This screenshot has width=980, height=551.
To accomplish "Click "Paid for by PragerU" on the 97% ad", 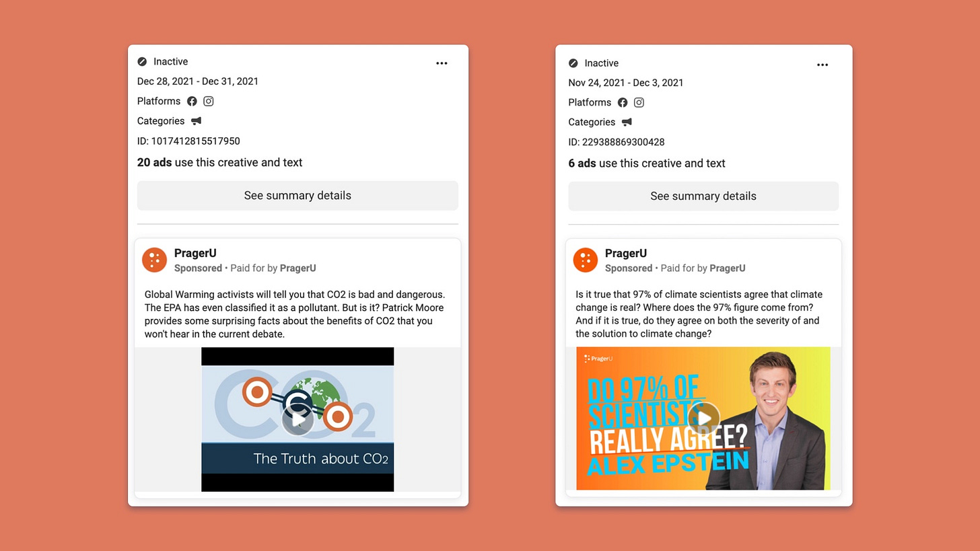I will coord(703,268).
